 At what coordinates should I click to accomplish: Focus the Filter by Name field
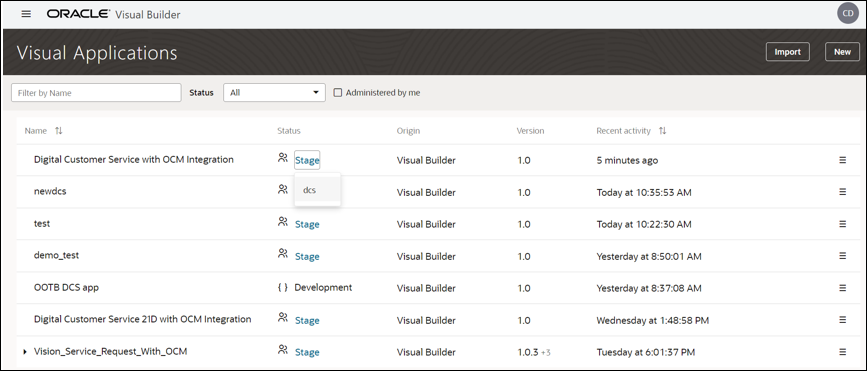click(x=96, y=93)
